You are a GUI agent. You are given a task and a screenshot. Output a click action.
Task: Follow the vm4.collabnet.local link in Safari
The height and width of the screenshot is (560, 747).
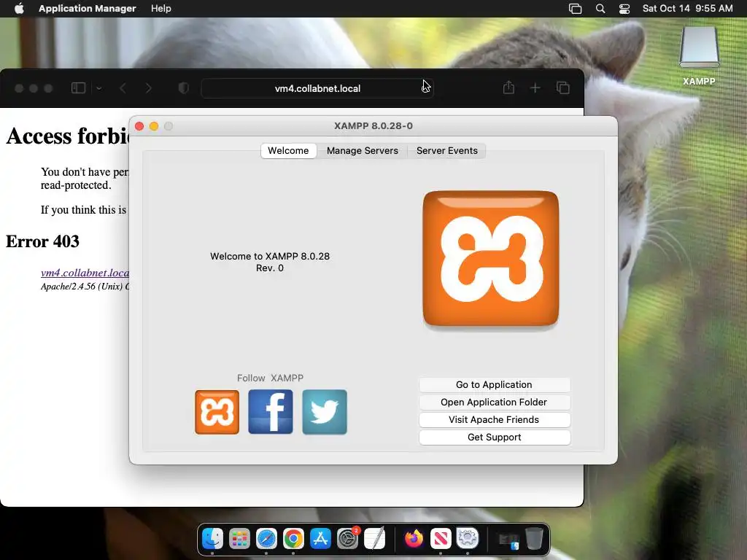[85, 273]
